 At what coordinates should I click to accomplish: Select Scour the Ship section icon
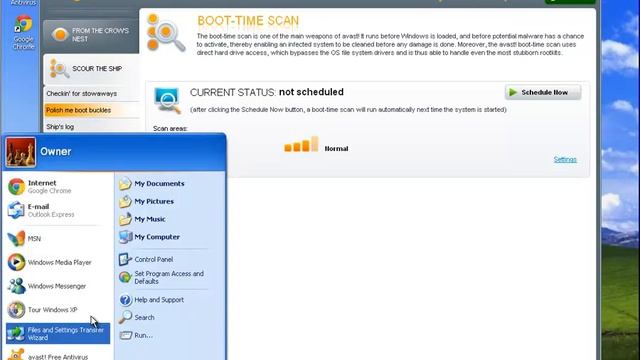tap(59, 69)
